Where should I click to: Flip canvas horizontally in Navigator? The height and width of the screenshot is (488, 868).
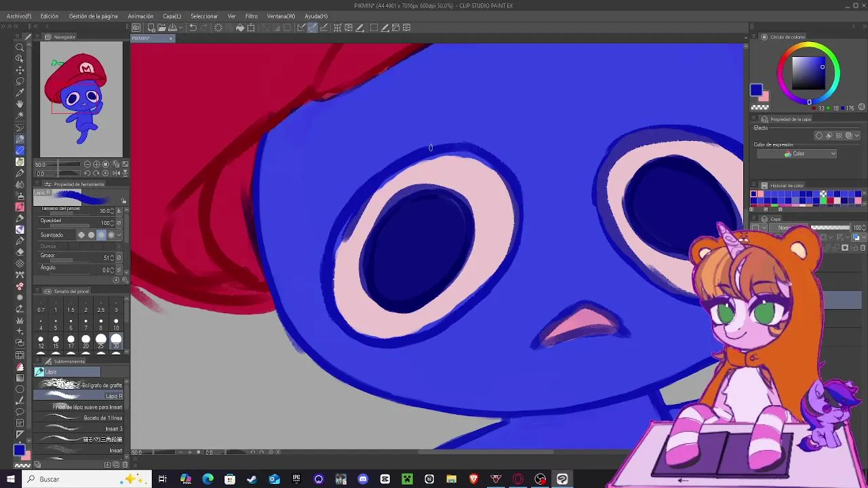116,174
